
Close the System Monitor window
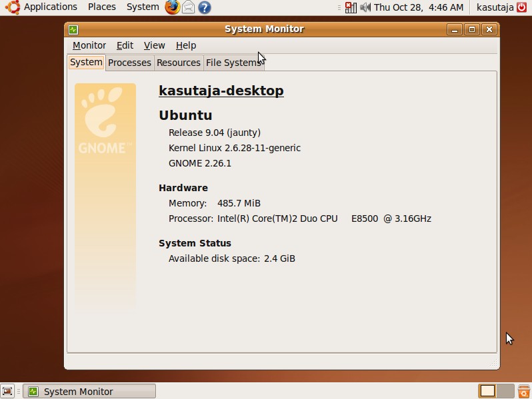(489, 29)
